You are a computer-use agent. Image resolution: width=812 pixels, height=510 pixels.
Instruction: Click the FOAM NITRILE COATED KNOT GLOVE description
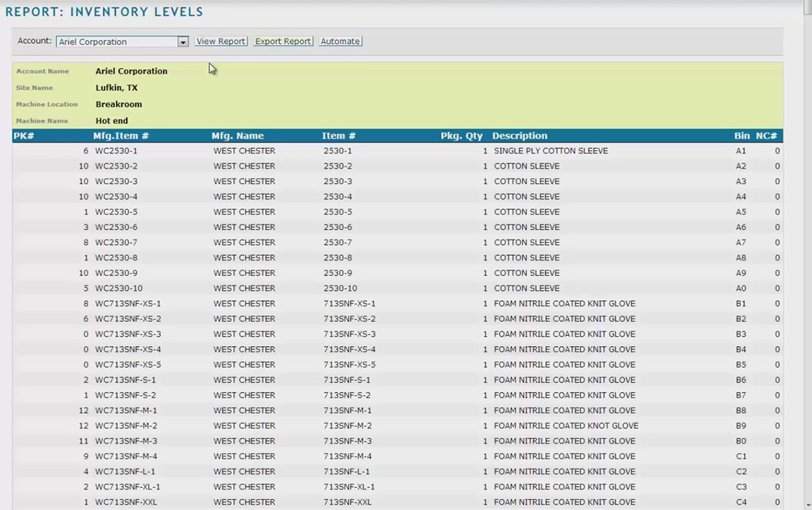pyautogui.click(x=566, y=425)
